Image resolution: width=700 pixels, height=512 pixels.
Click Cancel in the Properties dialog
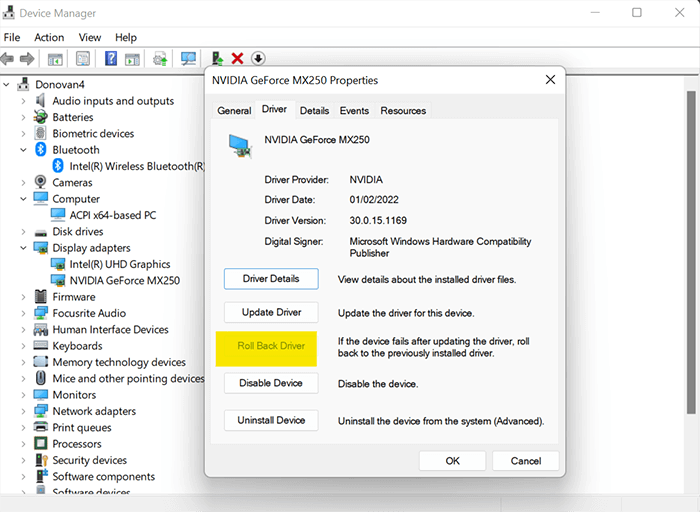pyautogui.click(x=525, y=461)
